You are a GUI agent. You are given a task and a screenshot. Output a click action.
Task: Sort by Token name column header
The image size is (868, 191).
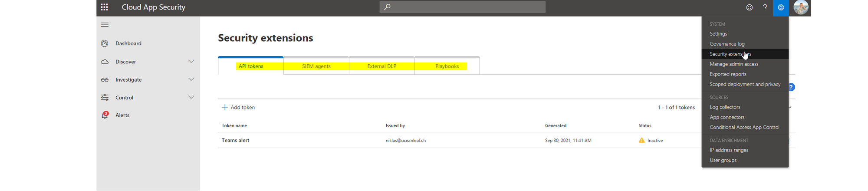tap(234, 125)
